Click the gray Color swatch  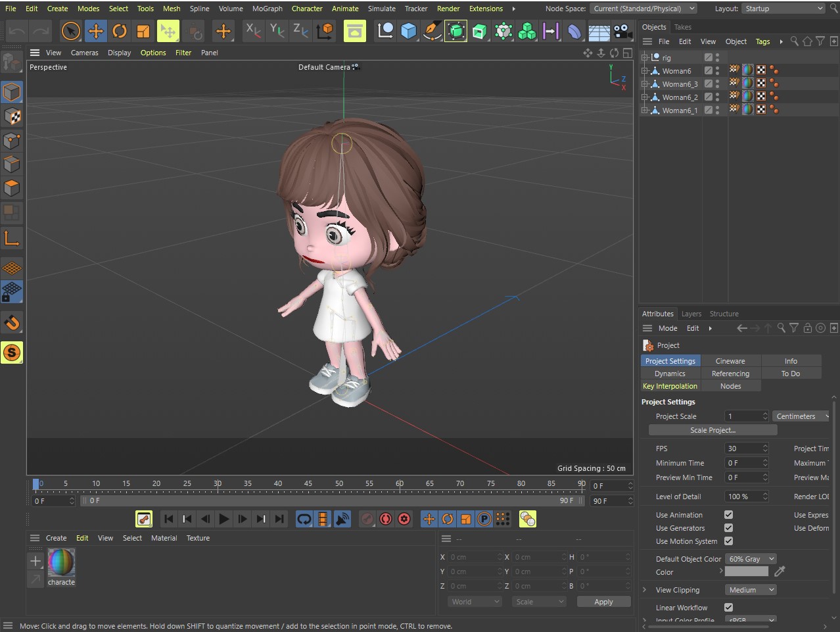(x=746, y=571)
